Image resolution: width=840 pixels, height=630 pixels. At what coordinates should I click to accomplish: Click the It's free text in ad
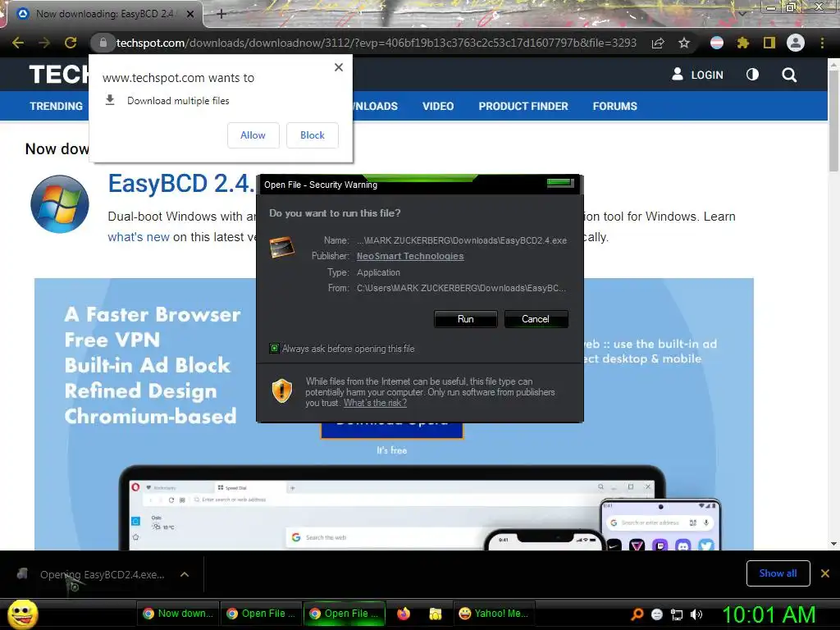point(391,450)
